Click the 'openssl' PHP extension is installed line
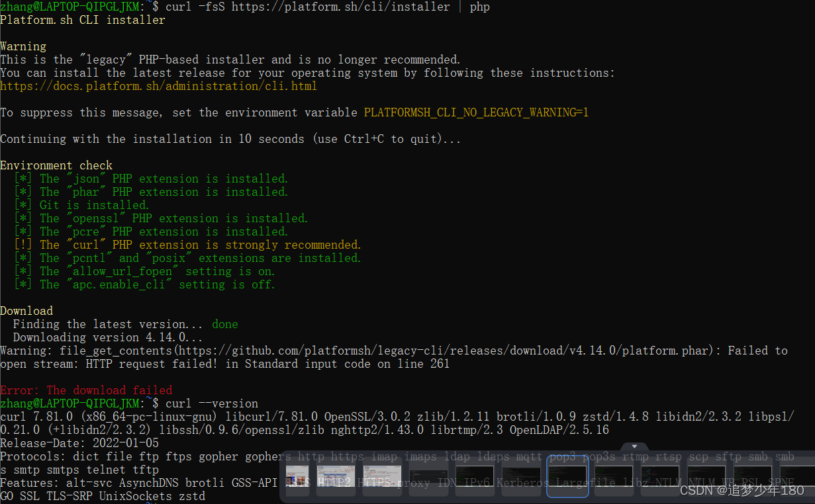The width and height of the screenshot is (815, 504). 161,218
